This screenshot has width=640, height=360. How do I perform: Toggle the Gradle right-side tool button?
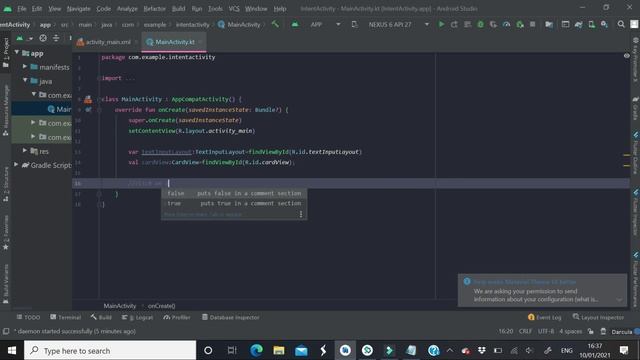coord(635,108)
